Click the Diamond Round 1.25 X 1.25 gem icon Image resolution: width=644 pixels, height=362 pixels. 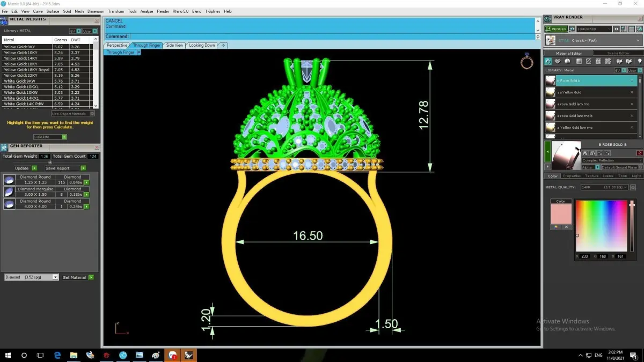pyautogui.click(x=9, y=180)
